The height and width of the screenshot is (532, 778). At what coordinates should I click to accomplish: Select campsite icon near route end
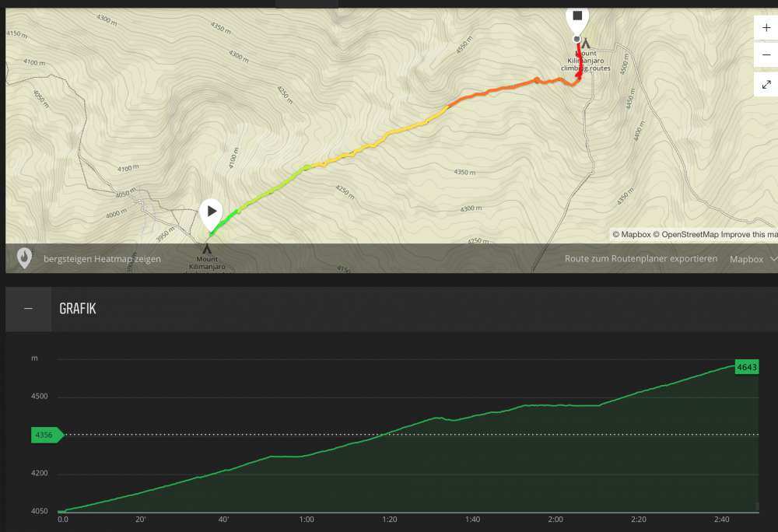pos(585,44)
